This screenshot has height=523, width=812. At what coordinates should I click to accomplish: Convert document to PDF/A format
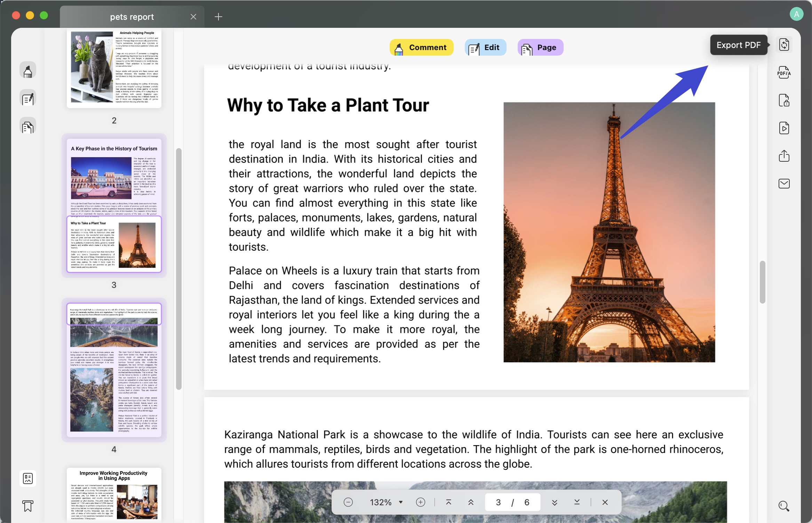tap(784, 72)
